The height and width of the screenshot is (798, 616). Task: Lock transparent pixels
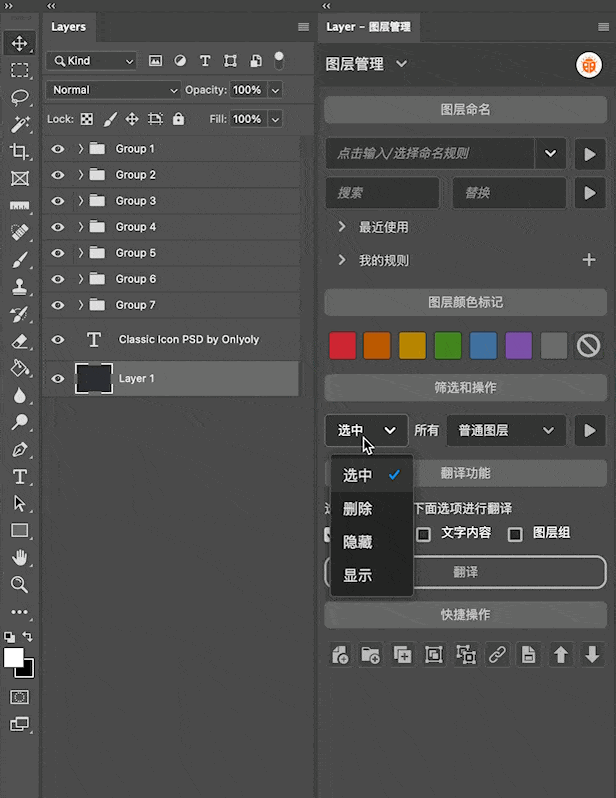[x=87, y=119]
